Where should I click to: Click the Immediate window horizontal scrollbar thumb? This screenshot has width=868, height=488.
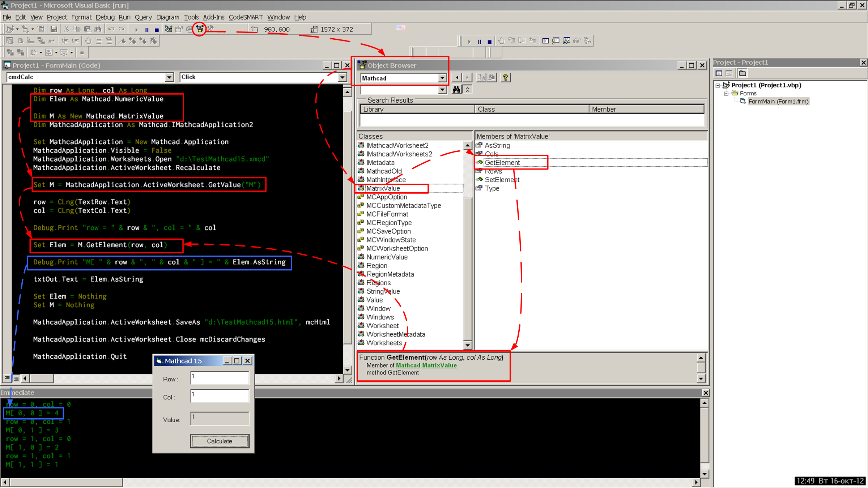pyautogui.click(x=66, y=483)
